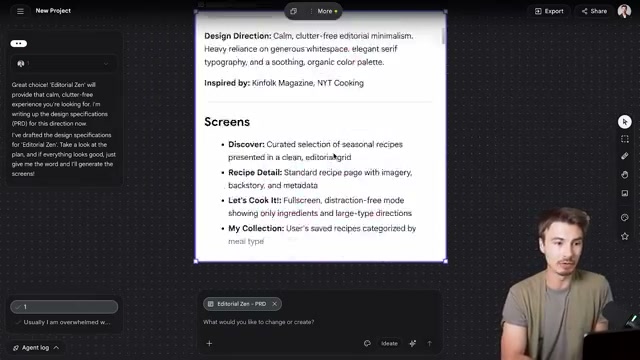This screenshot has height=360, width=640.
Task: Open the hamburger menu beside New Project
Action: pos(20,11)
